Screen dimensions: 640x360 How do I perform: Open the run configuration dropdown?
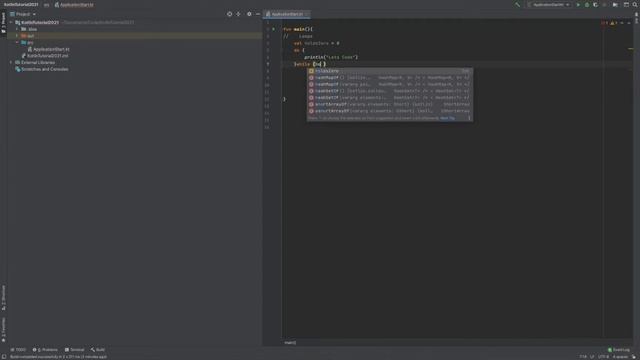[549, 5]
